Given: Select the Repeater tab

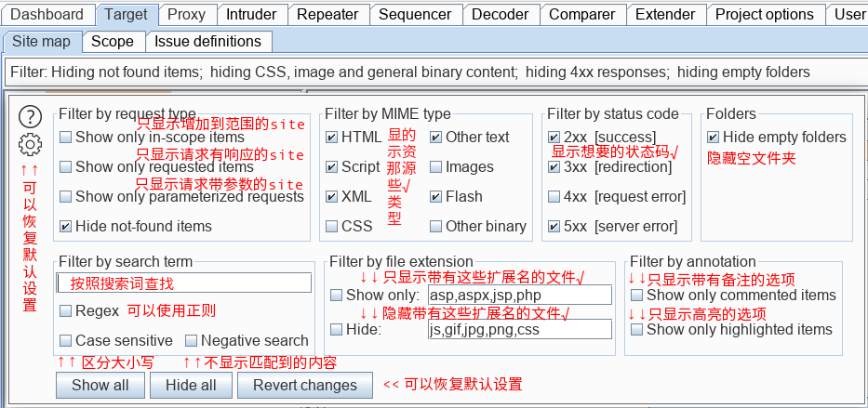Looking at the screenshot, I should click(x=328, y=14).
